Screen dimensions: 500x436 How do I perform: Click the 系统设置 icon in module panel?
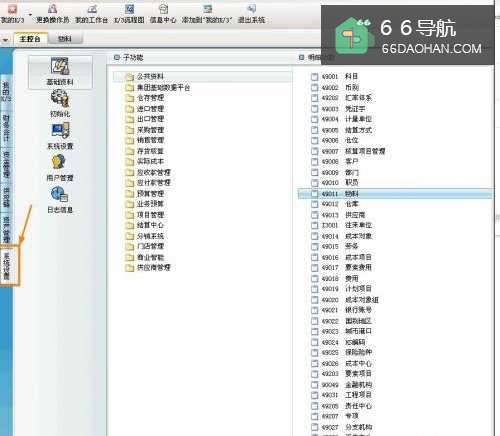[60, 136]
